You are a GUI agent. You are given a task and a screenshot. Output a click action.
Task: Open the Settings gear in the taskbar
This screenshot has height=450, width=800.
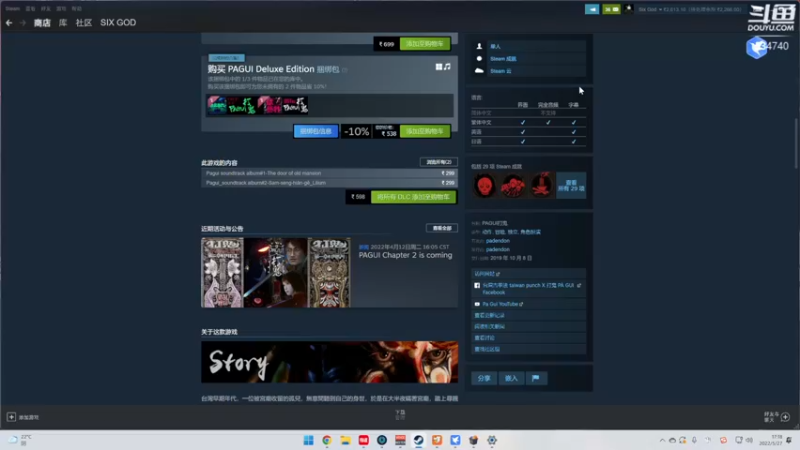[x=492, y=440]
